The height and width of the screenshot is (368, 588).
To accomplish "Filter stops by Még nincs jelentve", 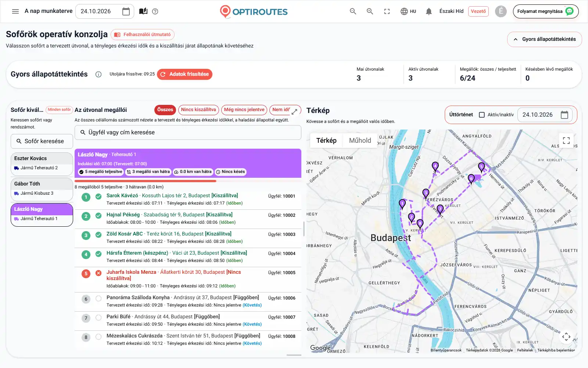I will point(244,110).
